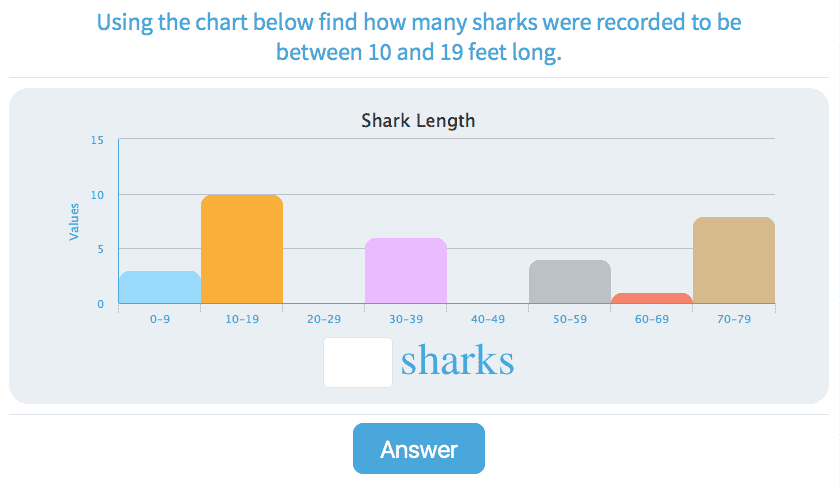Image resolution: width=840 pixels, height=501 pixels.
Task: Select the gray 50-59 bar
Action: (x=570, y=282)
